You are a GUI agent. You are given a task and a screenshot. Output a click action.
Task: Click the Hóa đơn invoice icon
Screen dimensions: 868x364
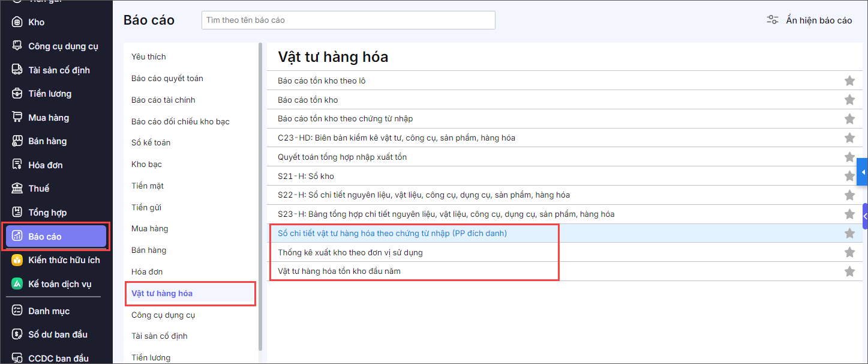tap(17, 165)
